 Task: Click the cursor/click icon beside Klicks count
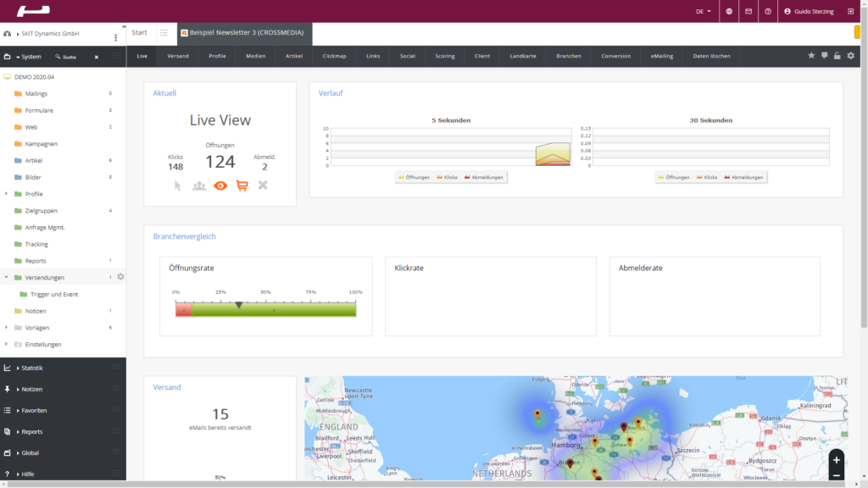178,186
